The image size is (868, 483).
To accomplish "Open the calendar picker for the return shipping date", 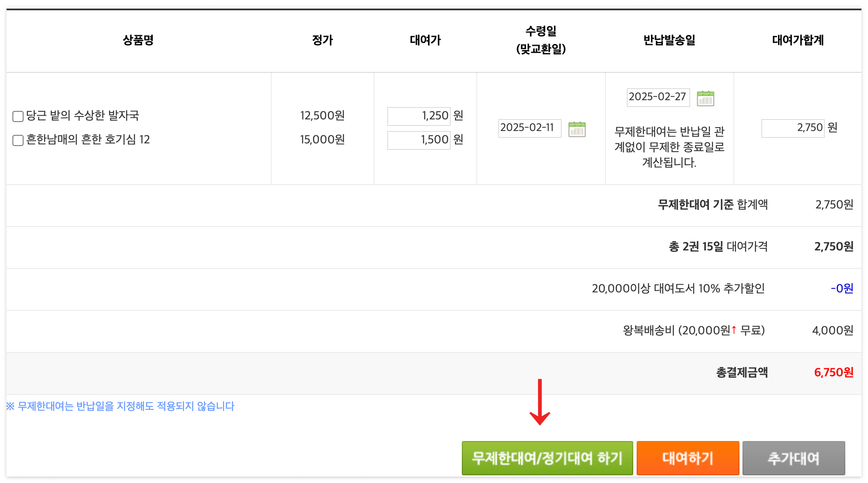I will click(705, 98).
